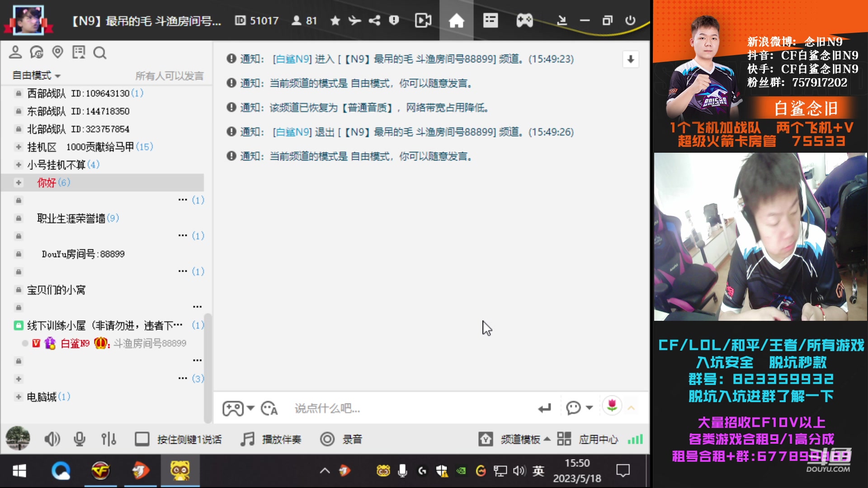Select the 你好 channel in the tree

click(48, 183)
